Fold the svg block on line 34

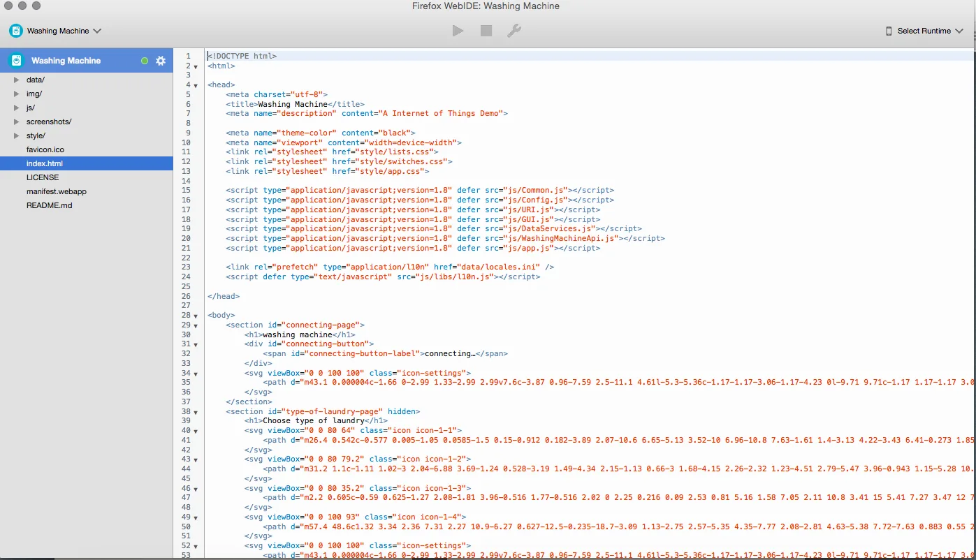click(x=196, y=374)
